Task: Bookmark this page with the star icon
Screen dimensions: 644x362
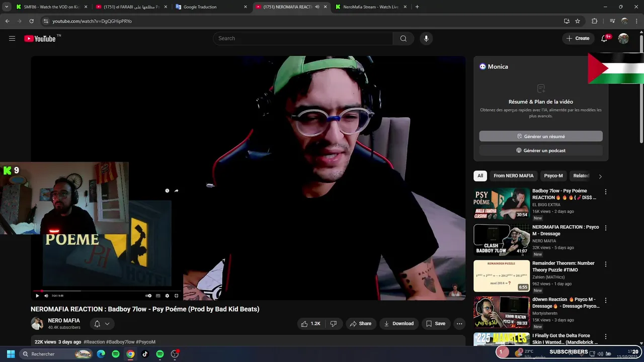Action: pyautogui.click(x=578, y=21)
